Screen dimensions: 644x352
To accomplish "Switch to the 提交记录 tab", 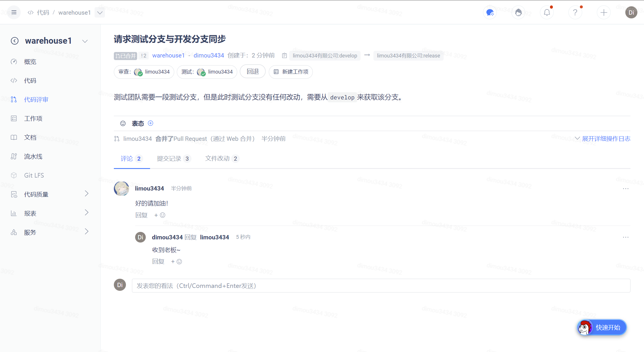I will [x=169, y=158].
